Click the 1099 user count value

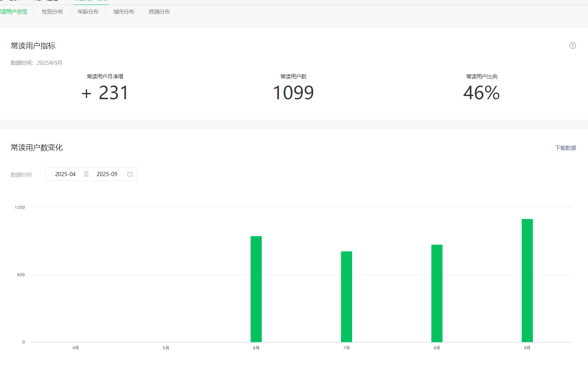(x=293, y=93)
